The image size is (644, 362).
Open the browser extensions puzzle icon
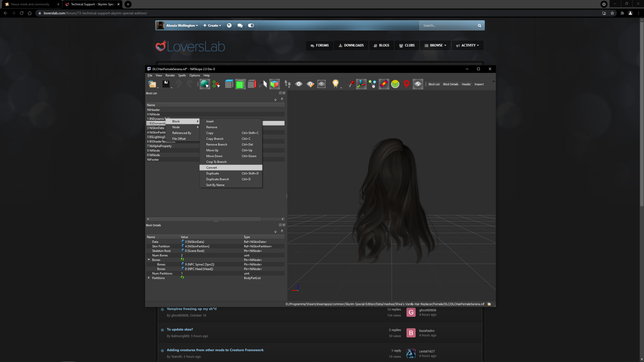622,13
